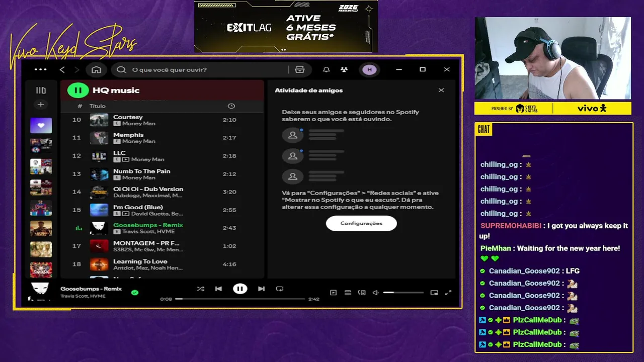The height and width of the screenshot is (362, 644).
Task: Pause HQ music with the green button
Action: coord(78,90)
